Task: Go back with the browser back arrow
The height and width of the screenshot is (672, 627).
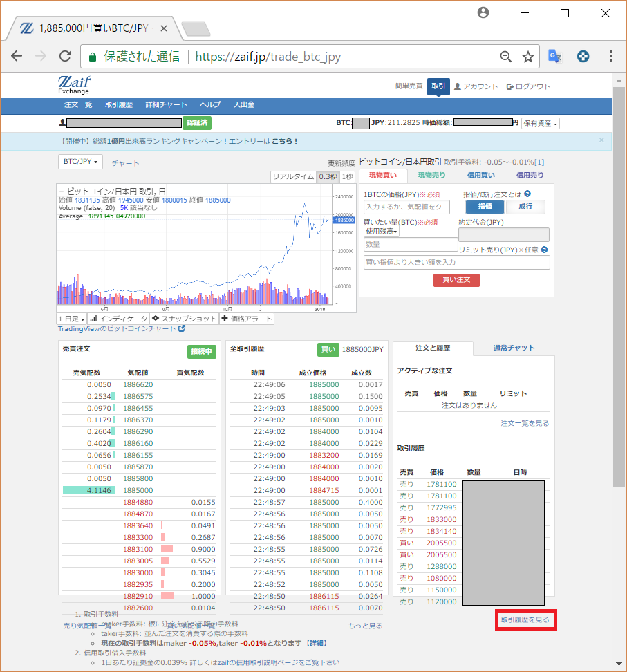Action: click(17, 56)
